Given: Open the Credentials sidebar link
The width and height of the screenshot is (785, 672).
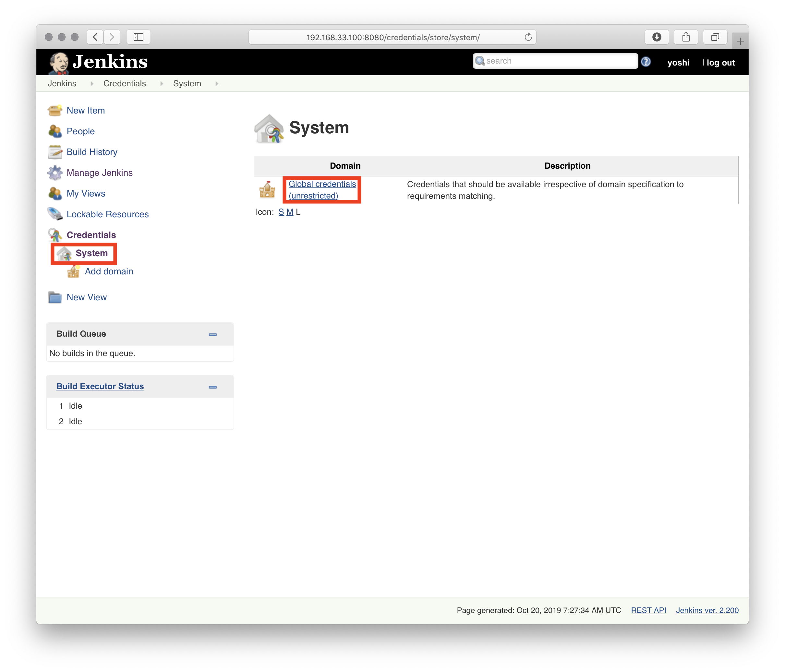Looking at the screenshot, I should [x=91, y=235].
